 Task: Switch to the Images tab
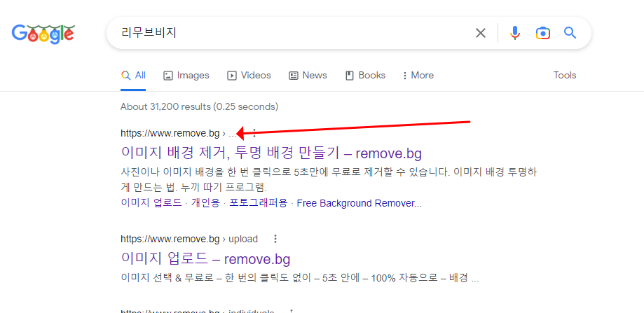186,76
